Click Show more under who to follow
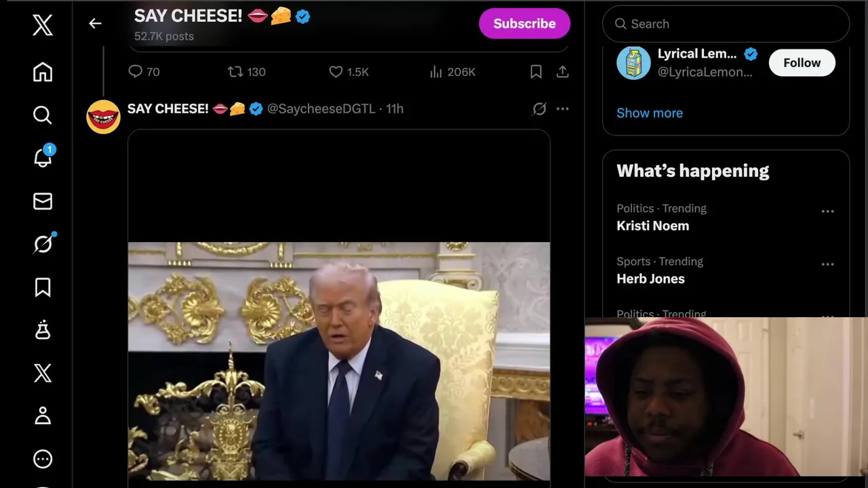The width and height of the screenshot is (868, 488). (650, 113)
